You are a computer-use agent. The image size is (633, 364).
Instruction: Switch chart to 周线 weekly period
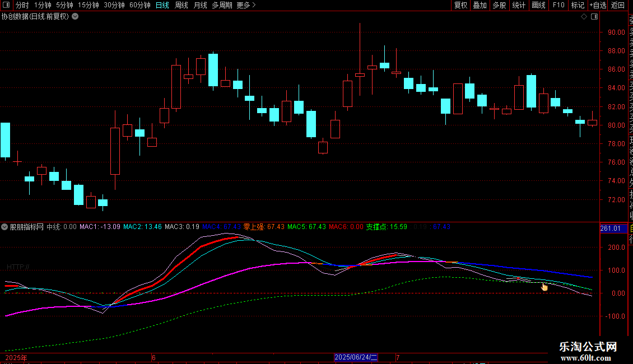[181, 6]
